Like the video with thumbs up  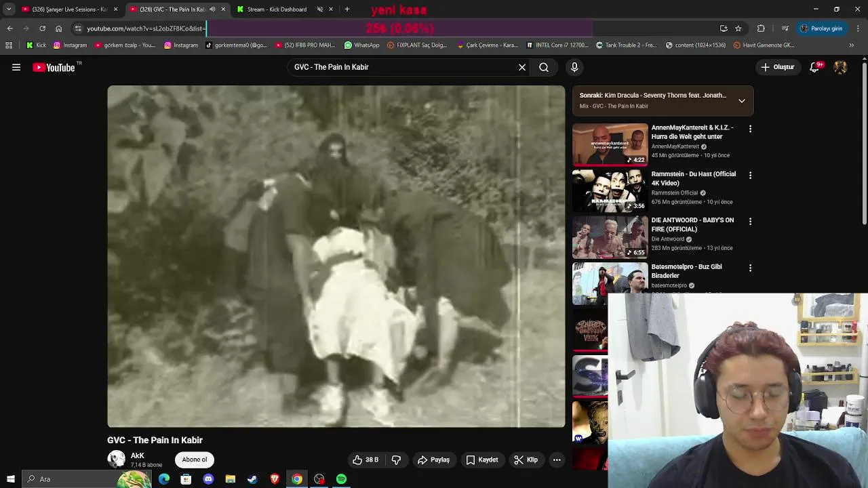[x=365, y=460]
